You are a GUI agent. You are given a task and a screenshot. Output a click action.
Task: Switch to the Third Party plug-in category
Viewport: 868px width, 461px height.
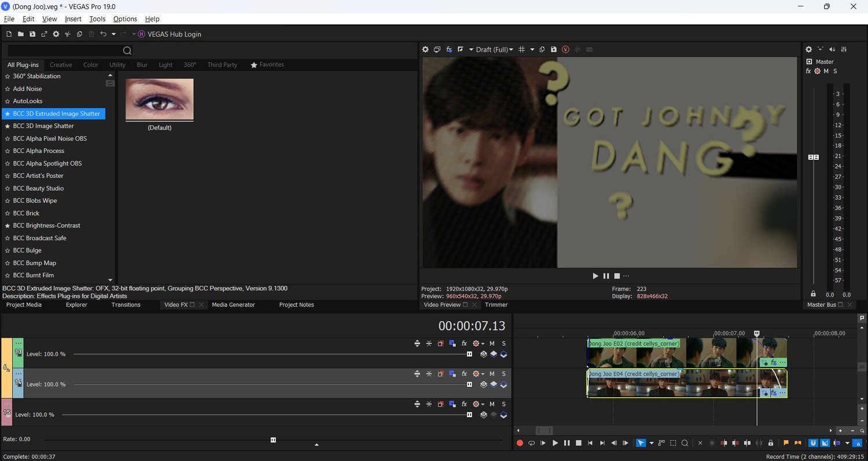pyautogui.click(x=222, y=65)
